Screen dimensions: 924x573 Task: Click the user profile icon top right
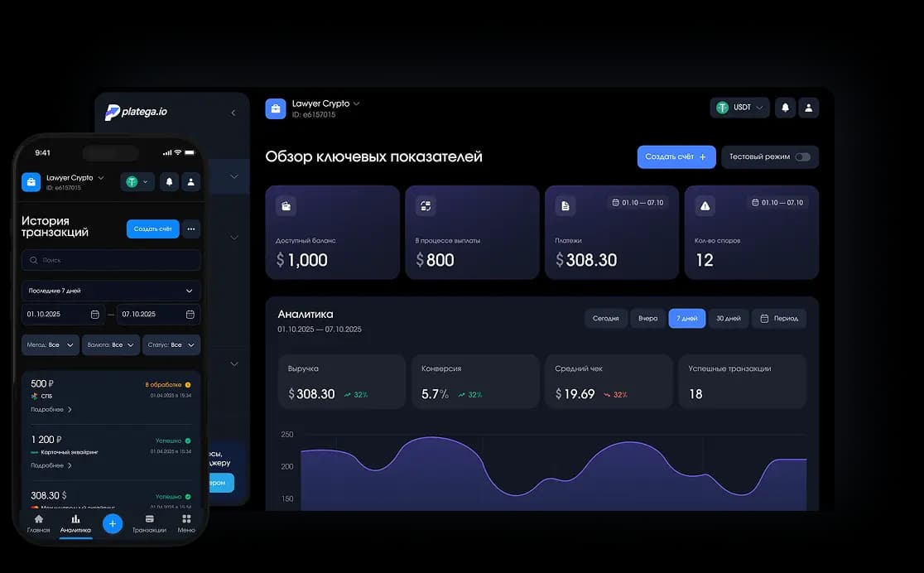[x=809, y=107]
